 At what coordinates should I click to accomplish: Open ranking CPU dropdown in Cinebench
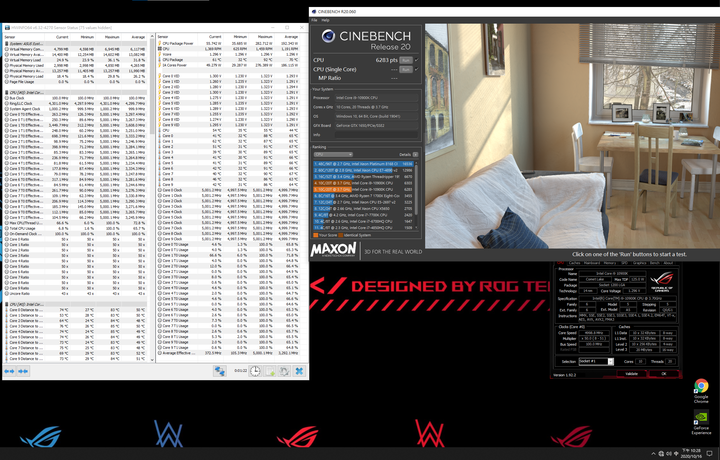(x=333, y=155)
